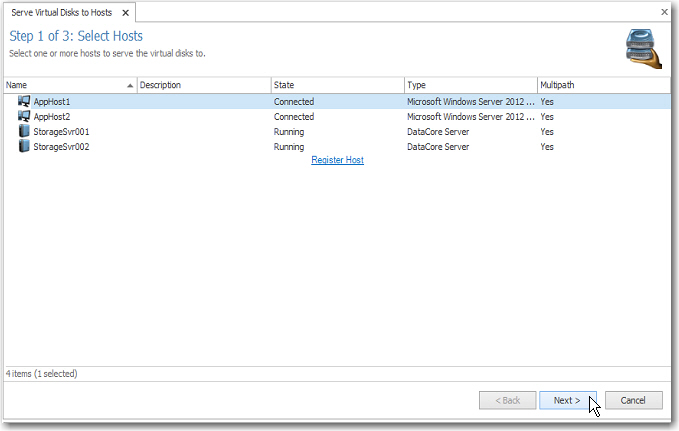Click the StorageSvr001 server icon

pos(24,132)
